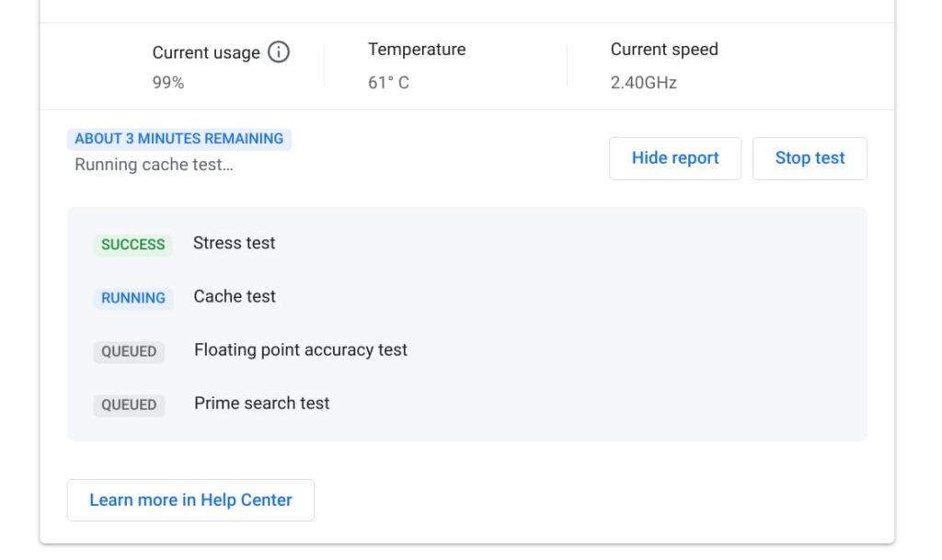
Task: Click the About 3 minutes remaining badge
Action: coord(179,139)
